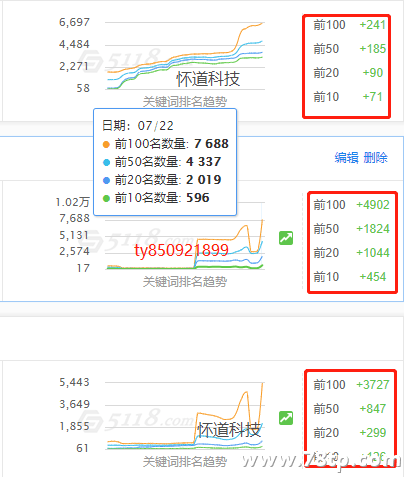Viewport: 404px width, 477px height.
Task: Click the 5,131 axis label
Action: tap(75, 235)
